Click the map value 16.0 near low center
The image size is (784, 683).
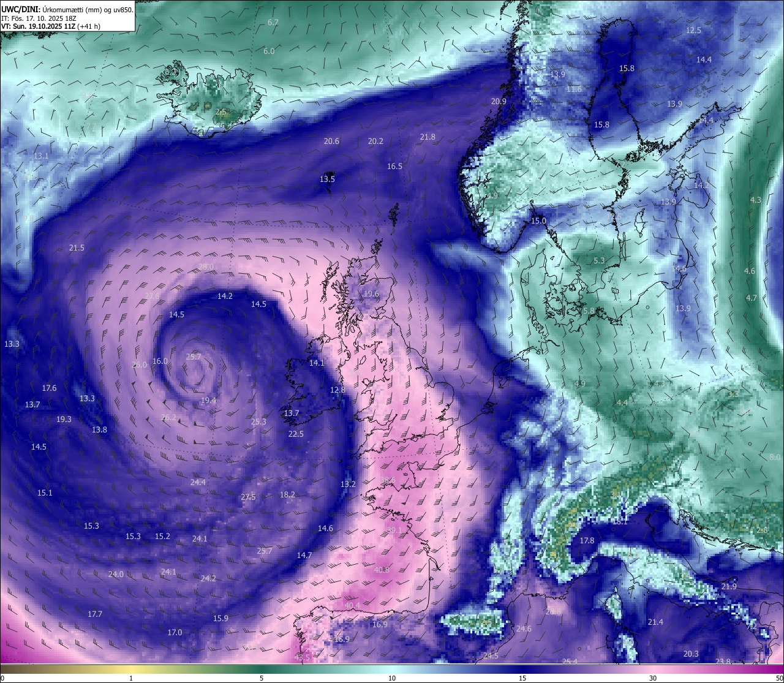pyautogui.click(x=160, y=361)
